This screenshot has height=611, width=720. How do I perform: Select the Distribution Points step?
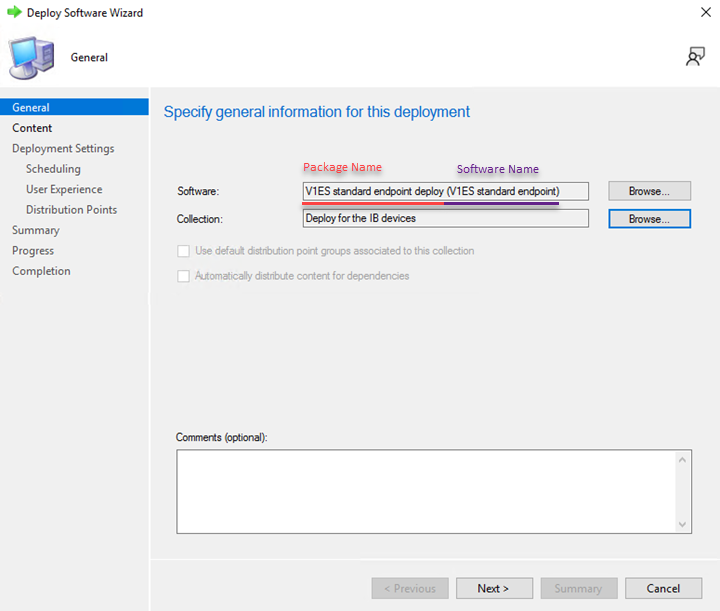71,210
